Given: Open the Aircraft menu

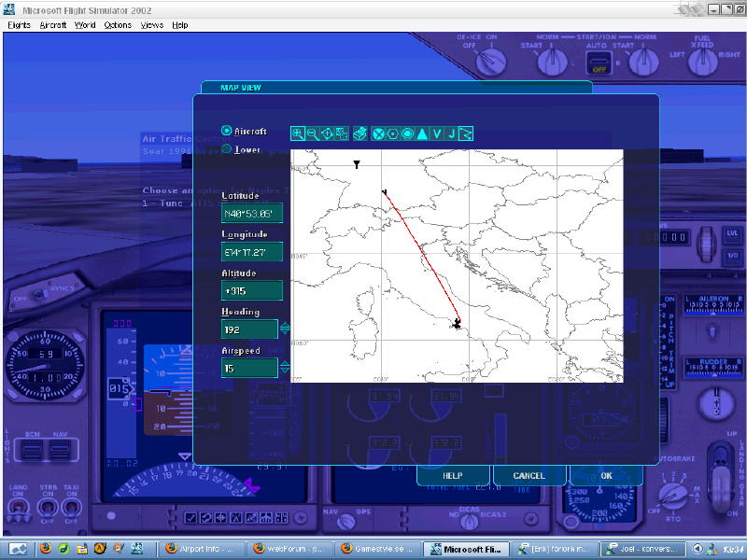Looking at the screenshot, I should pyautogui.click(x=53, y=25).
